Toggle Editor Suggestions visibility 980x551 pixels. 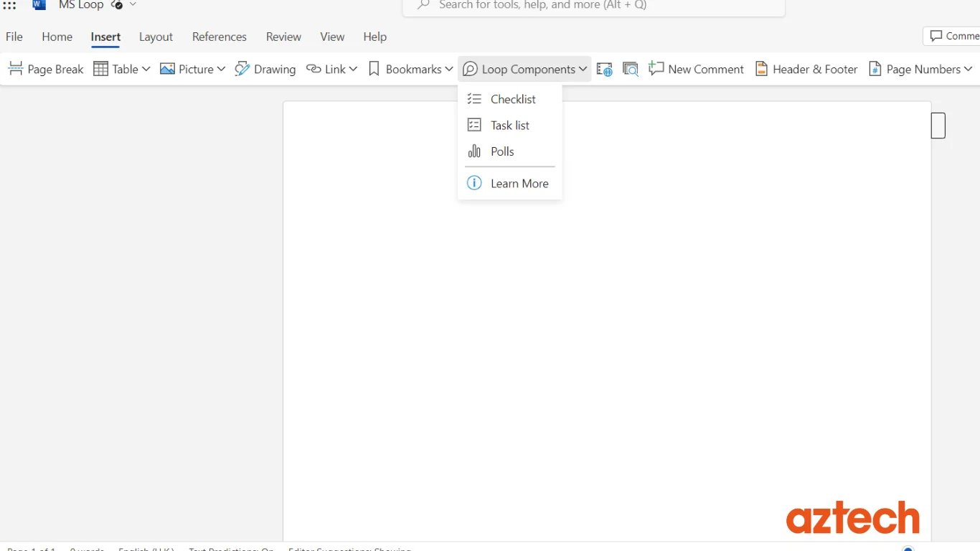pos(349,548)
